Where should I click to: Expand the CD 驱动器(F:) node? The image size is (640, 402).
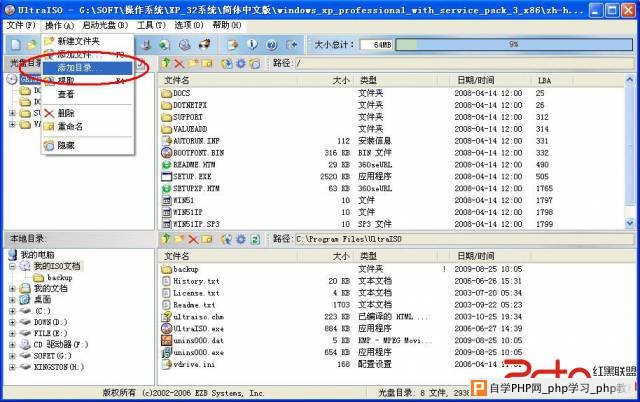(12, 344)
